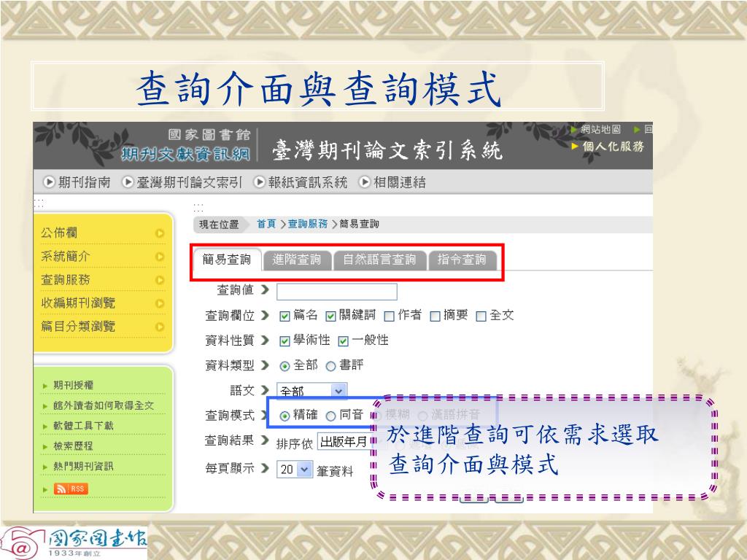The image size is (747, 560).
Task: Select the 書評 radio button
Action: tap(330, 366)
